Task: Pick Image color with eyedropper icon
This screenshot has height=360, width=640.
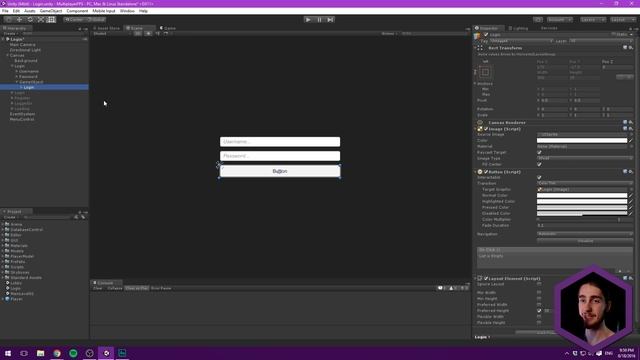Action: (x=631, y=140)
